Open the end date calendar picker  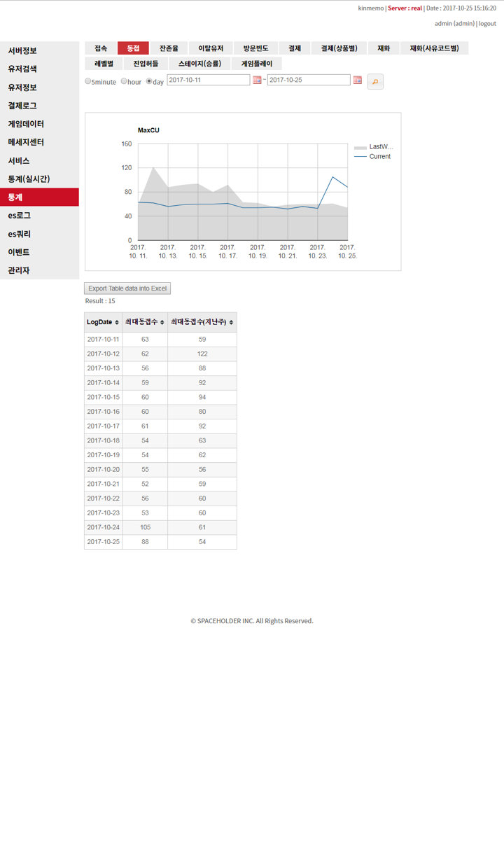tap(358, 81)
